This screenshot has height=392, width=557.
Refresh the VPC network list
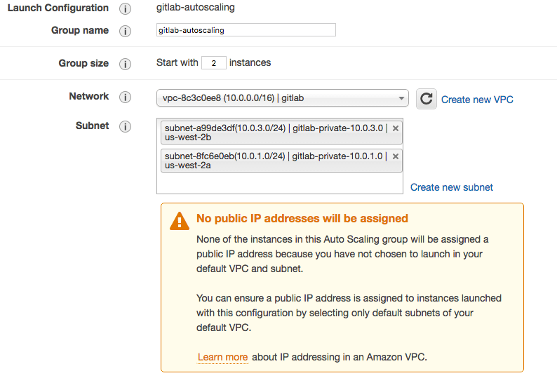426,99
